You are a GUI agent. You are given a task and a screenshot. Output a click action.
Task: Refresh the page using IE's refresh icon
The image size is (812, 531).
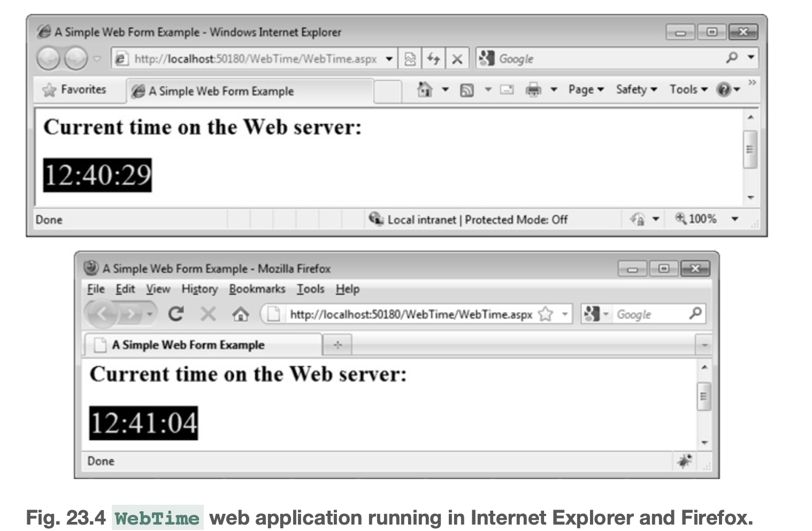pyautogui.click(x=434, y=59)
